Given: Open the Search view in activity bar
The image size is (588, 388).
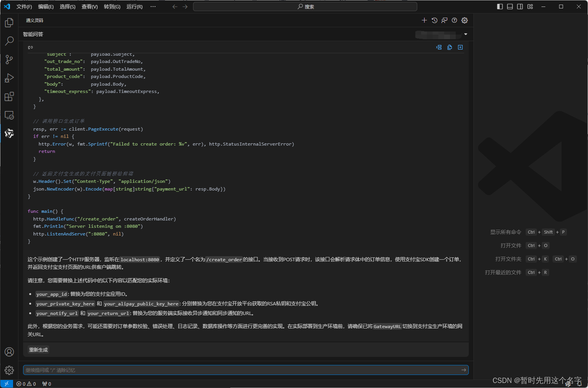Looking at the screenshot, I should click(x=9, y=41).
